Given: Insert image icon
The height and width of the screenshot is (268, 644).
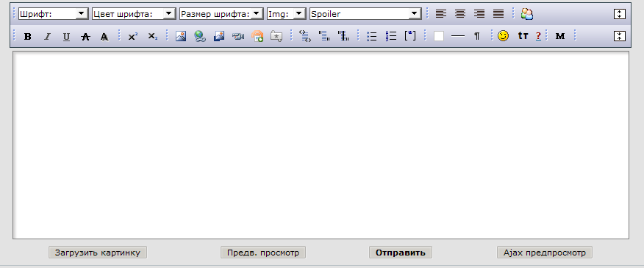Looking at the screenshot, I should pos(181,36).
